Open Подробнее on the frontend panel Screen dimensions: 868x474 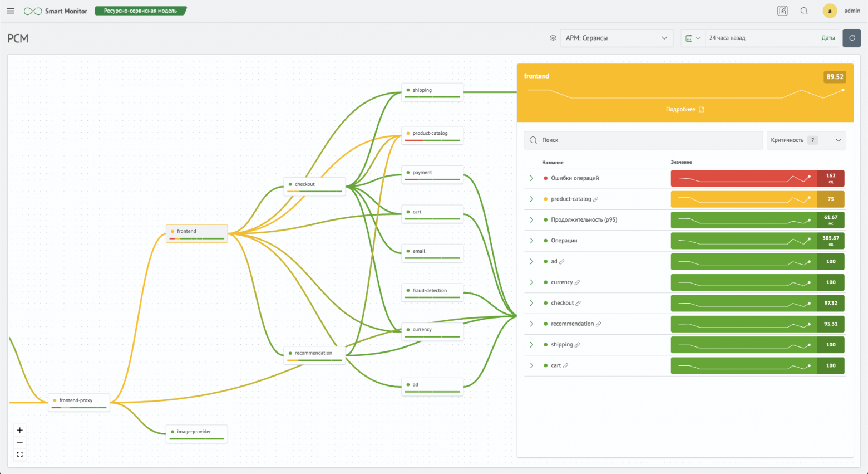click(x=685, y=109)
